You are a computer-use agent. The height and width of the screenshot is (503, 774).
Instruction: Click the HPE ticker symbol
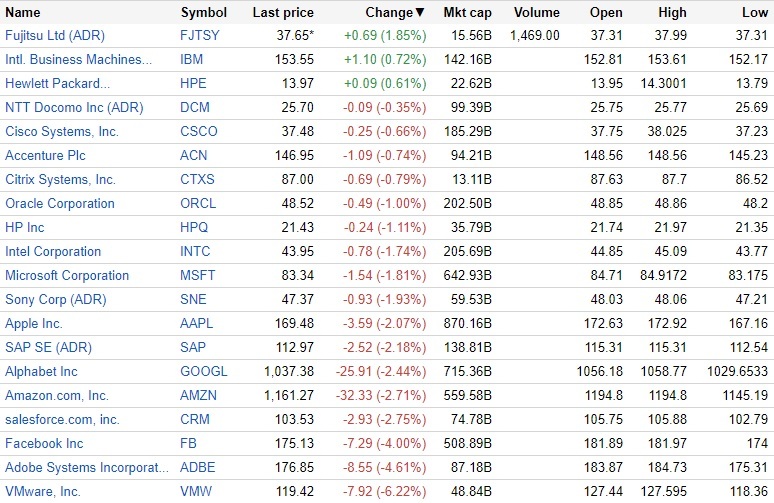[194, 84]
